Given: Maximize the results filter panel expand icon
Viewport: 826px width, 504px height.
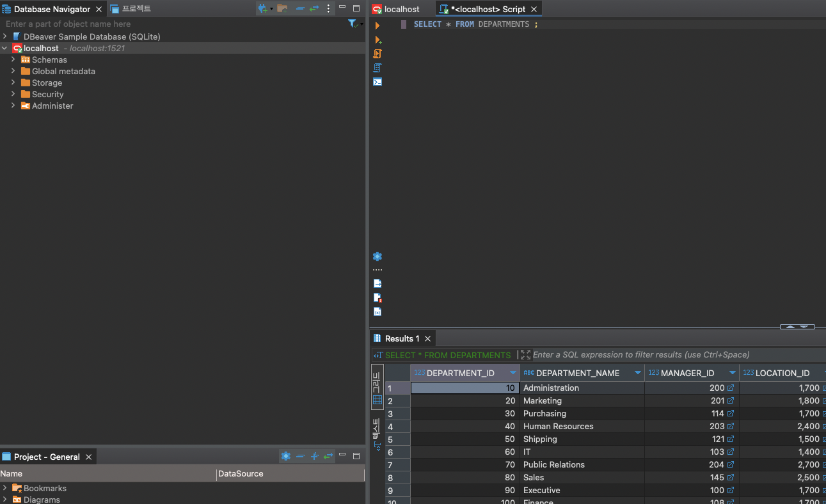Looking at the screenshot, I should (x=525, y=354).
